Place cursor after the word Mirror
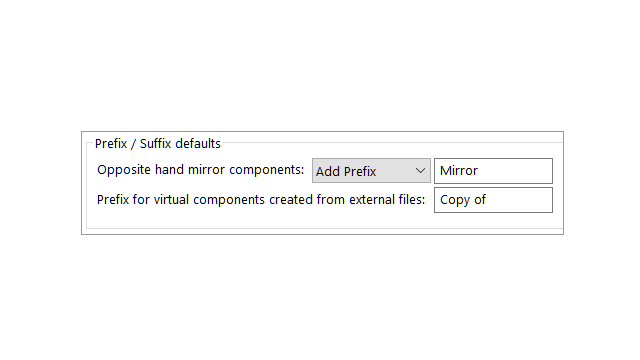 (478, 171)
